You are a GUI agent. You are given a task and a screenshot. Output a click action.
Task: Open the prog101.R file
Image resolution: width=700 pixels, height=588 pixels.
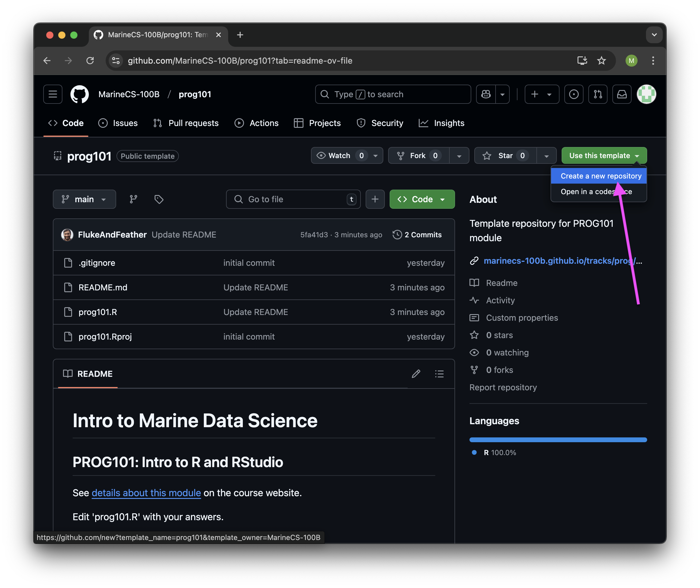point(98,312)
